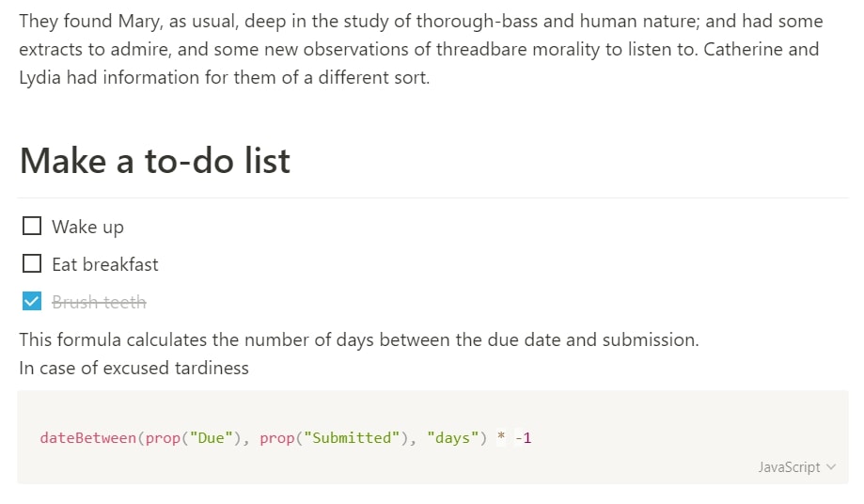Click the "In case of excused tardiness" line
The image size is (864, 504).
(134, 369)
